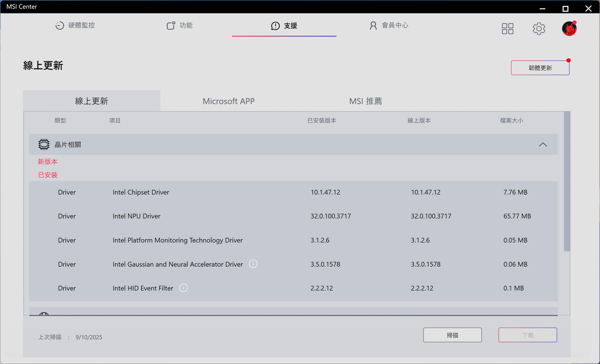
Task: Select the Intel NPU Driver row name
Action: pyautogui.click(x=136, y=216)
